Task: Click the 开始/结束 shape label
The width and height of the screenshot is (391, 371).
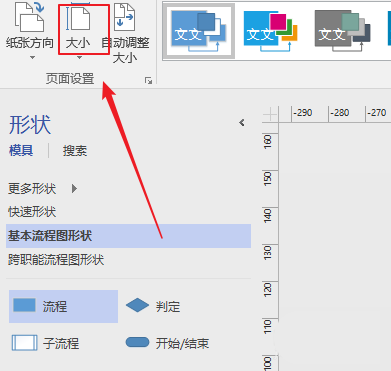Action: 182,343
